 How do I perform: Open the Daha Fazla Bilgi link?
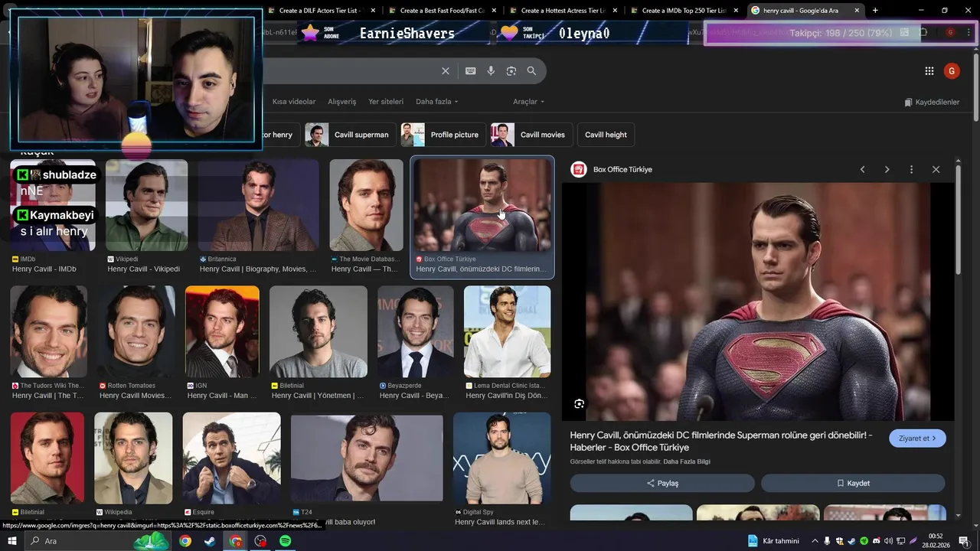(687, 461)
